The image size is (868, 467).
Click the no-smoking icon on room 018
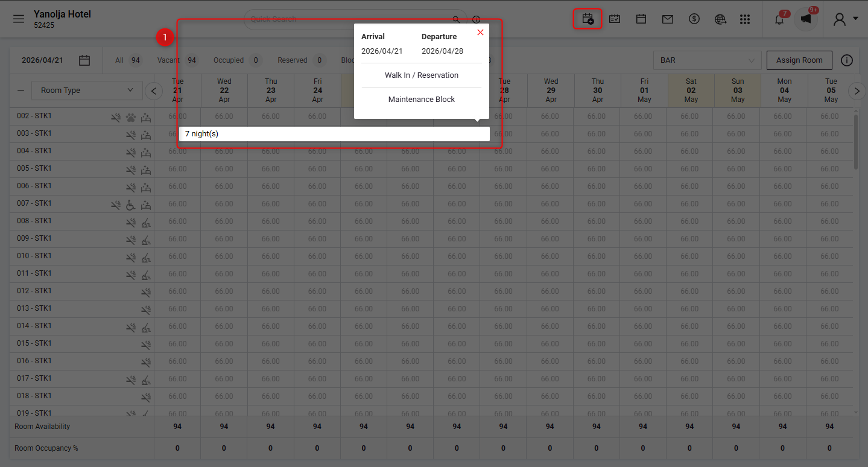tap(145, 398)
